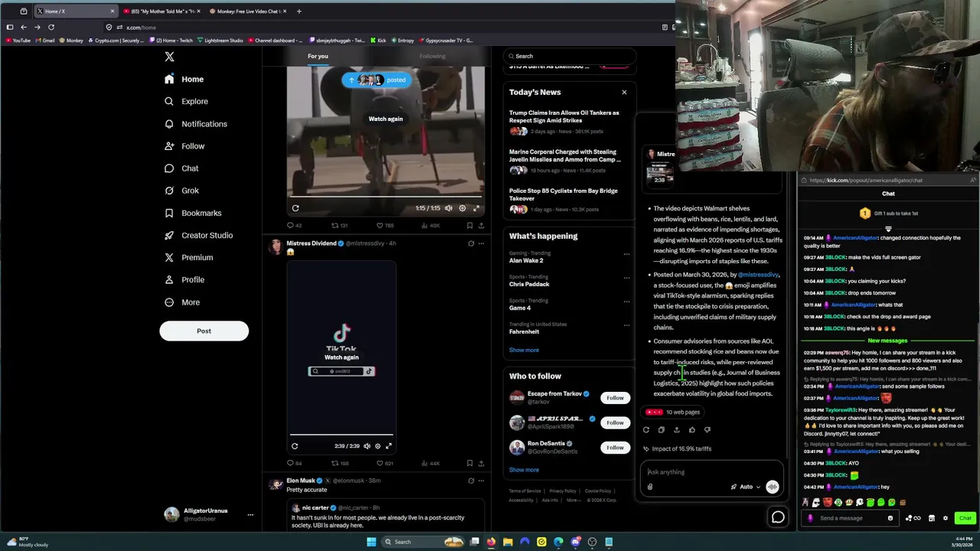980x551 pixels.
Task: Replay the top video post
Action: click(295, 208)
